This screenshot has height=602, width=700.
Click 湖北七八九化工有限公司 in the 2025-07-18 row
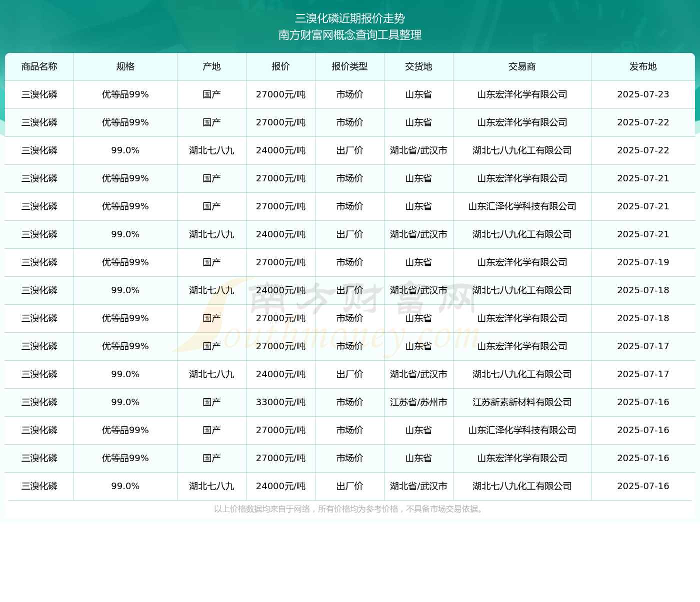pos(522,290)
